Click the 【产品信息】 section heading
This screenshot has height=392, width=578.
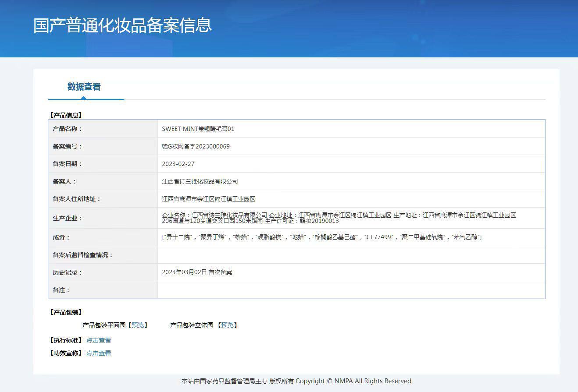[x=66, y=115]
